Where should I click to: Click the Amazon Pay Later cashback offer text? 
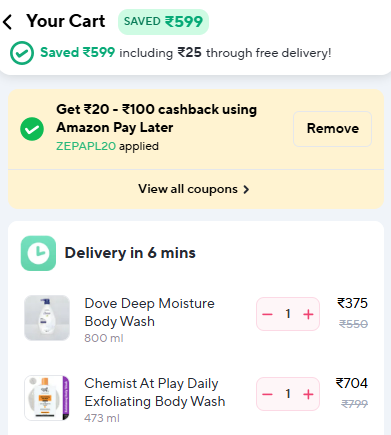pyautogui.click(x=156, y=118)
